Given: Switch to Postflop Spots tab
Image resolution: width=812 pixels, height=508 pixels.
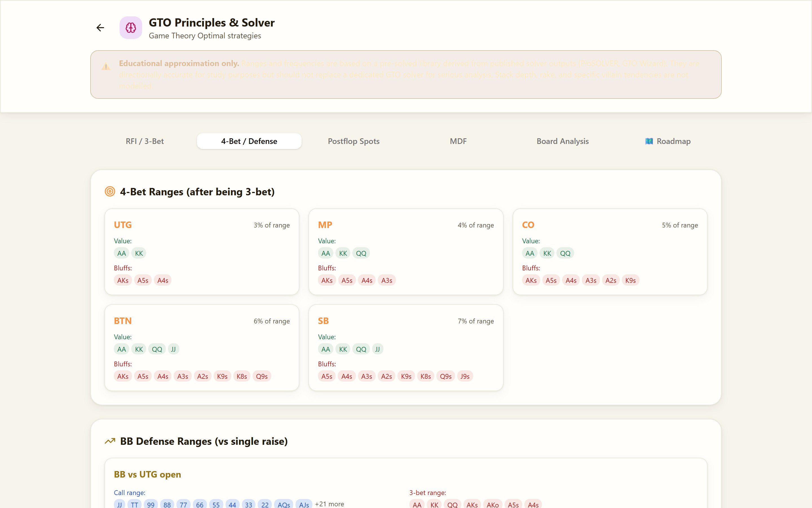Looking at the screenshot, I should (354, 141).
